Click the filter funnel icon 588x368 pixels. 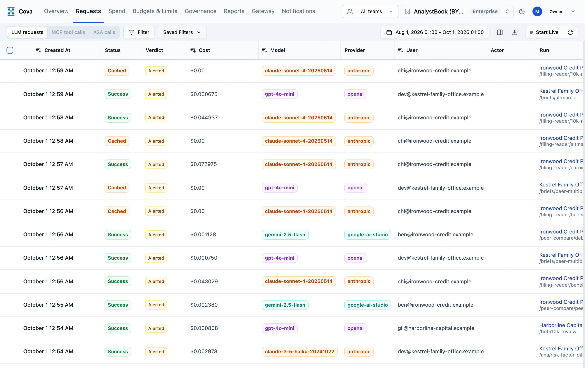131,32
